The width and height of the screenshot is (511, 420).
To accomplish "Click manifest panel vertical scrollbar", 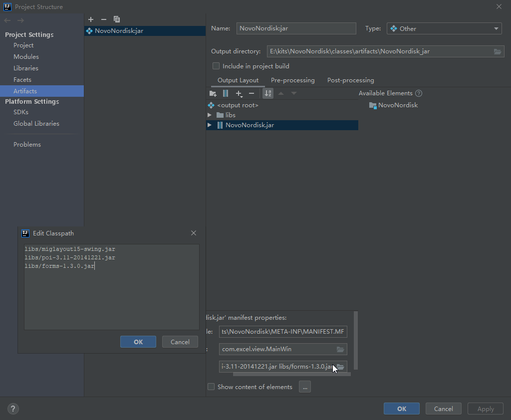I will (356, 341).
